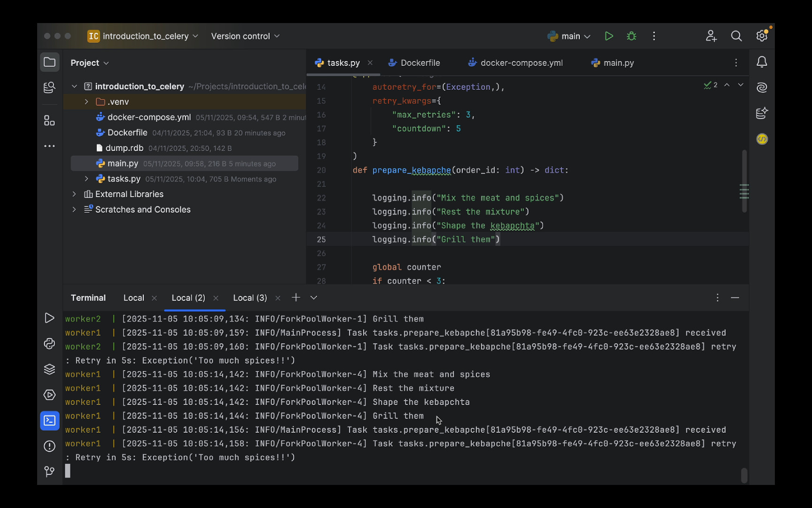Image resolution: width=812 pixels, height=508 pixels.
Task: Expand the .venv folder
Action: 86,102
